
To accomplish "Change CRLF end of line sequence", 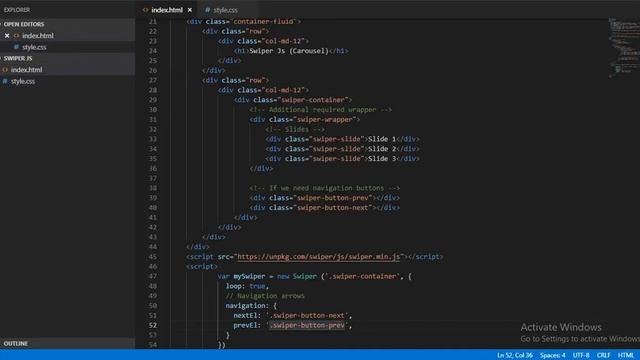I will pos(603,355).
